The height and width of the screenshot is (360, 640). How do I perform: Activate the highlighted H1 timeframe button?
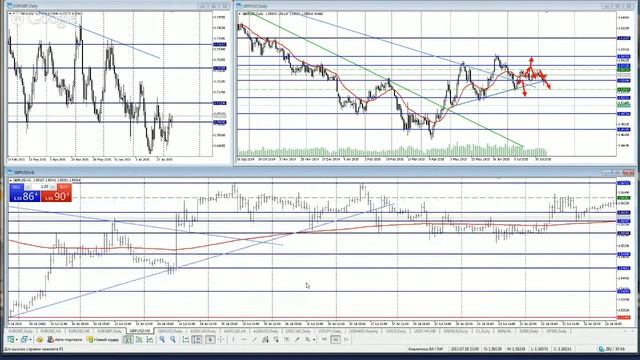pyautogui.click(x=336, y=339)
